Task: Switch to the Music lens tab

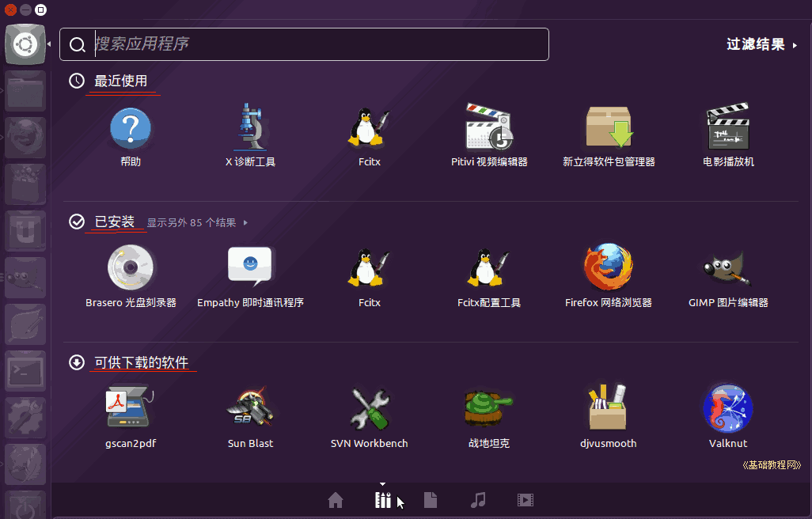Action: 478,500
